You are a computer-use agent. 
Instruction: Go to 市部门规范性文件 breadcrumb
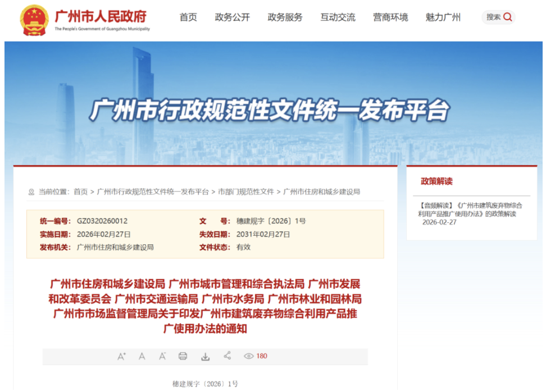pyautogui.click(x=246, y=192)
